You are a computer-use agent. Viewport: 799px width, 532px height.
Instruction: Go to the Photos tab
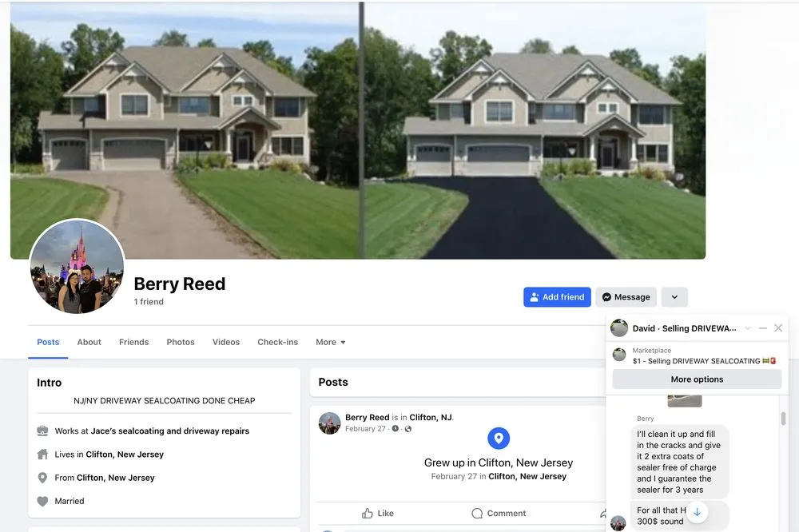(181, 342)
